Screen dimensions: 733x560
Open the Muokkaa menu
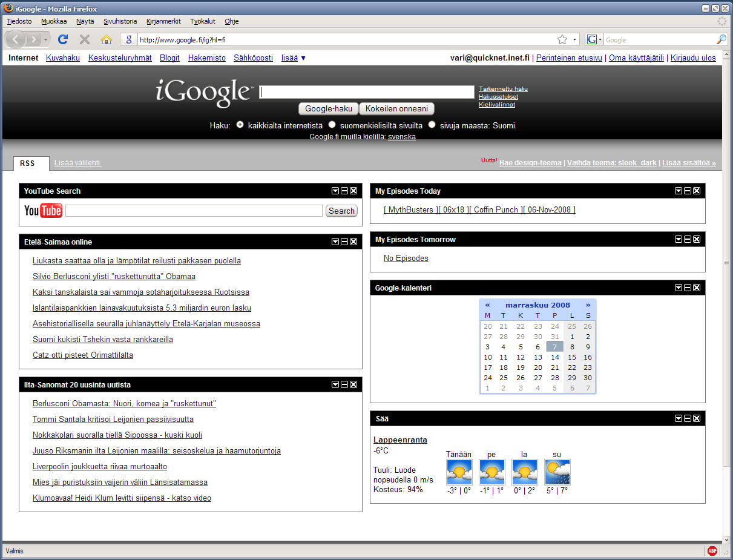54,21
